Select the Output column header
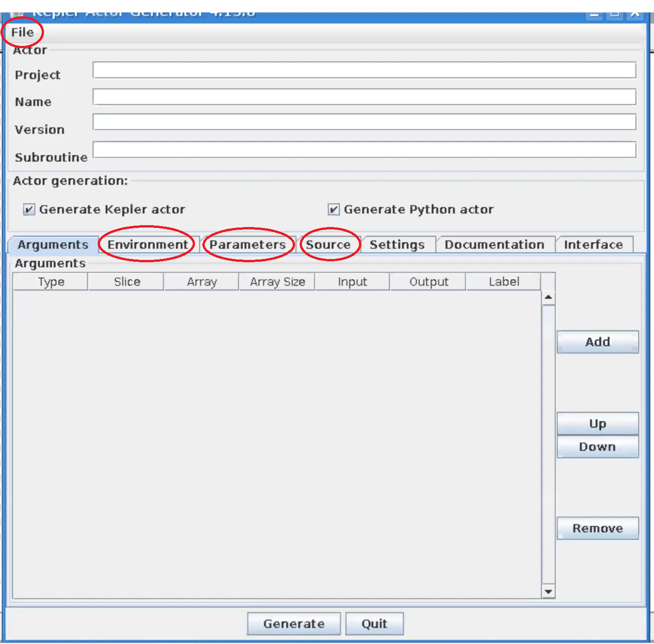 coord(429,282)
